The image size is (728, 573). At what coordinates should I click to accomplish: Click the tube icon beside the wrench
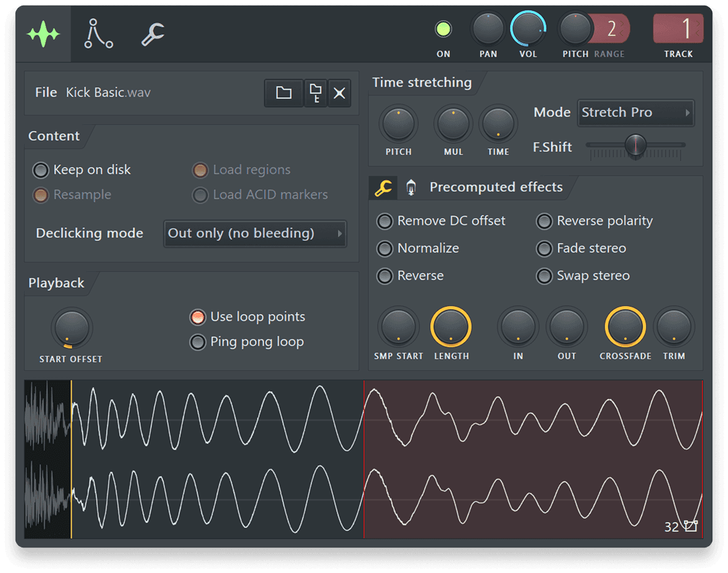pos(410,187)
